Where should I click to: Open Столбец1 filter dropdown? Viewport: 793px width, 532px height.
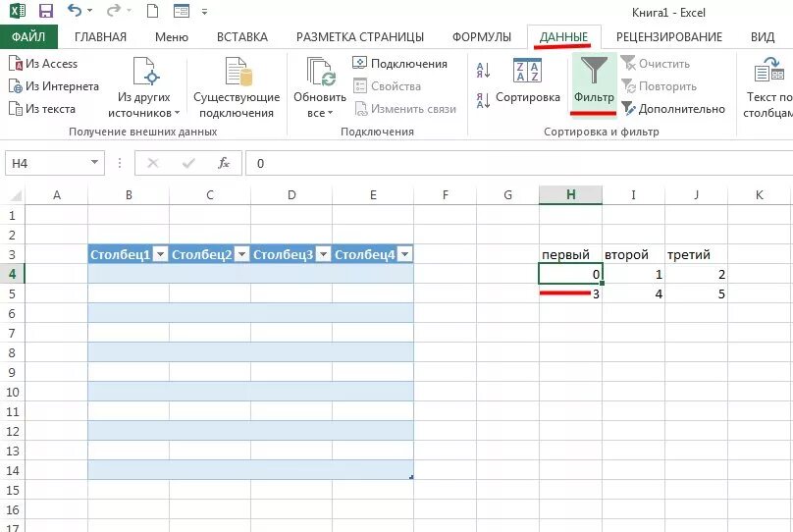pyautogui.click(x=160, y=254)
